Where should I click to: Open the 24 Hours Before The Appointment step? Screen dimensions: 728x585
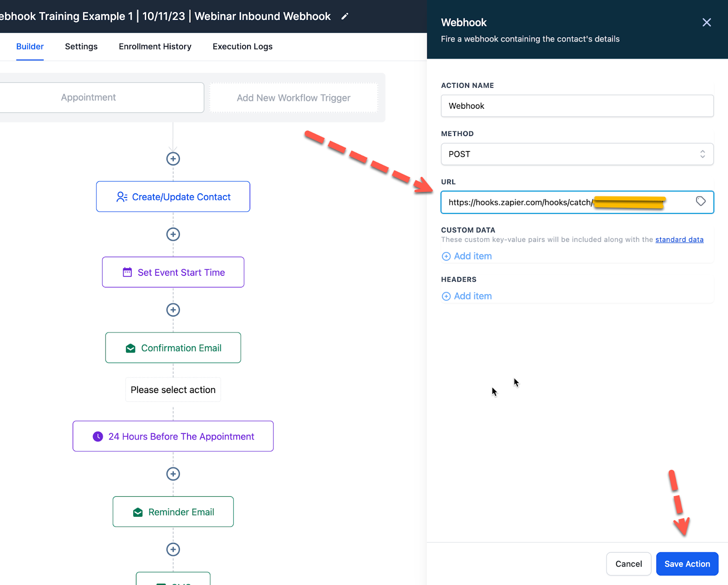click(x=173, y=436)
